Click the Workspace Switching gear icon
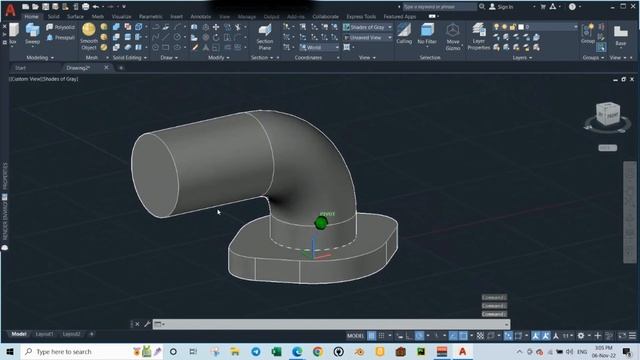 581,336
